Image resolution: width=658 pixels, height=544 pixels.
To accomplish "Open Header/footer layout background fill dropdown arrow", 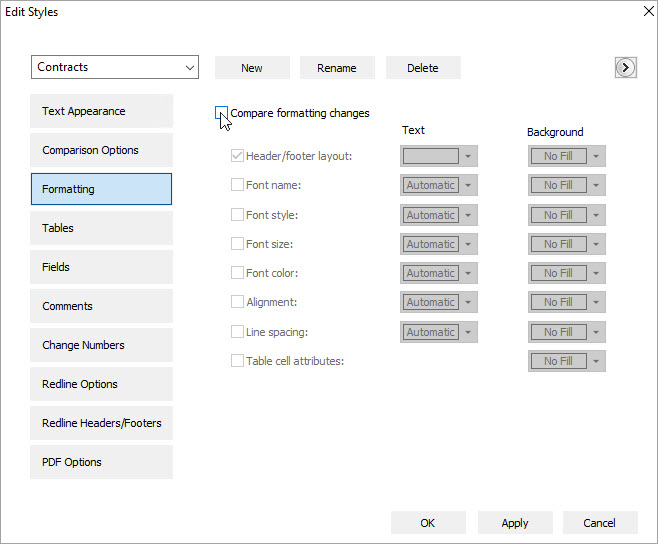I will click(596, 156).
